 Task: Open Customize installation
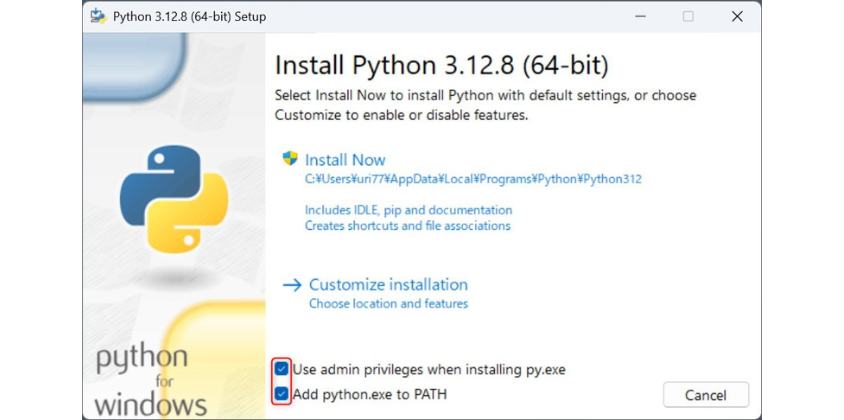pos(388,284)
